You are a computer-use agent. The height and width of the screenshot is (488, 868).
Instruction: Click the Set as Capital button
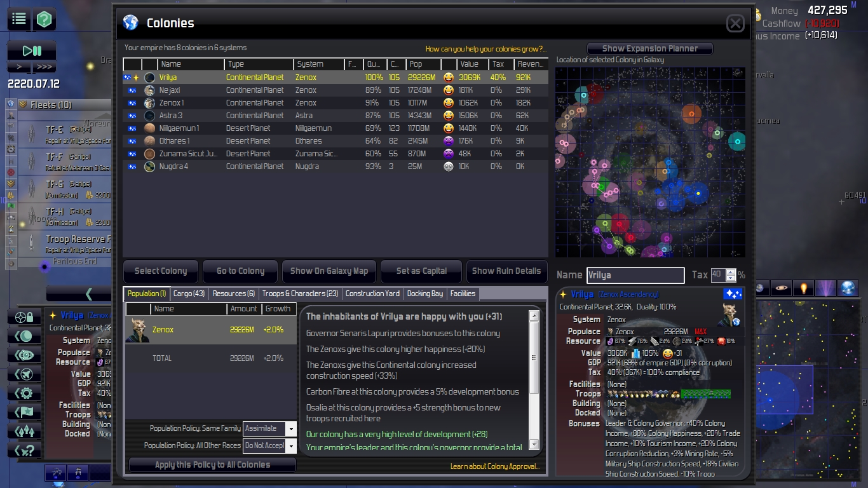[421, 271]
